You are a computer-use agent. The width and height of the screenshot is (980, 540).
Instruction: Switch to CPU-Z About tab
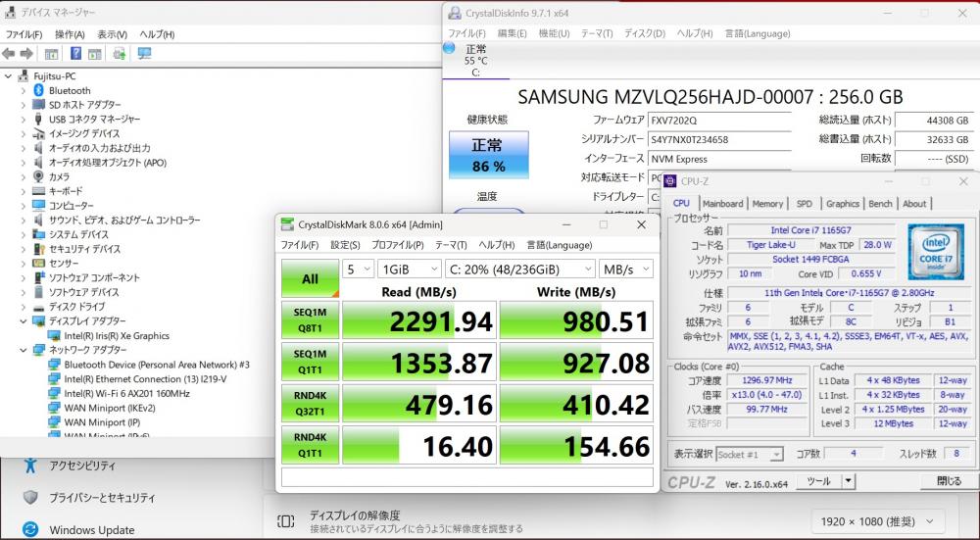pos(913,204)
